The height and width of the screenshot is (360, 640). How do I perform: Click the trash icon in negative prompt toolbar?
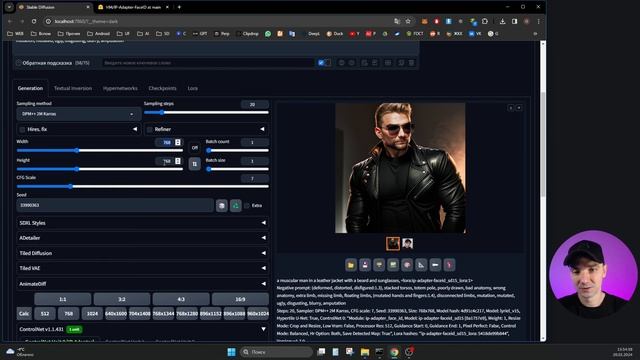[x=411, y=63]
